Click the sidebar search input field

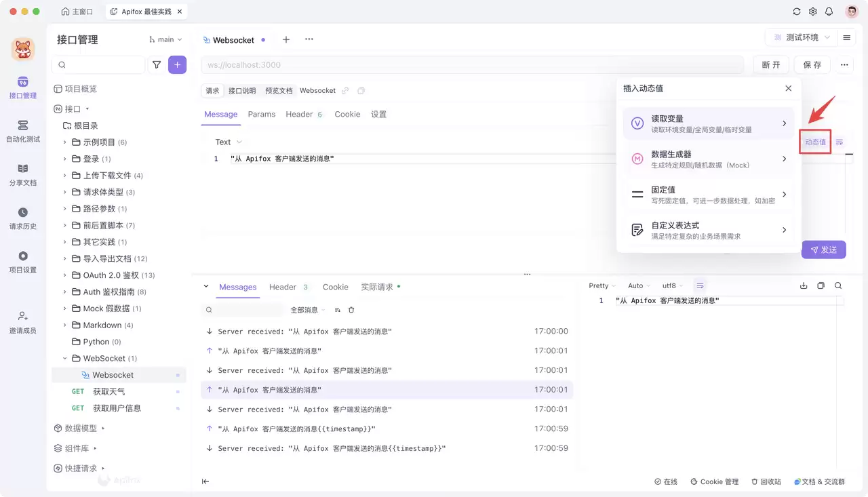(x=98, y=65)
